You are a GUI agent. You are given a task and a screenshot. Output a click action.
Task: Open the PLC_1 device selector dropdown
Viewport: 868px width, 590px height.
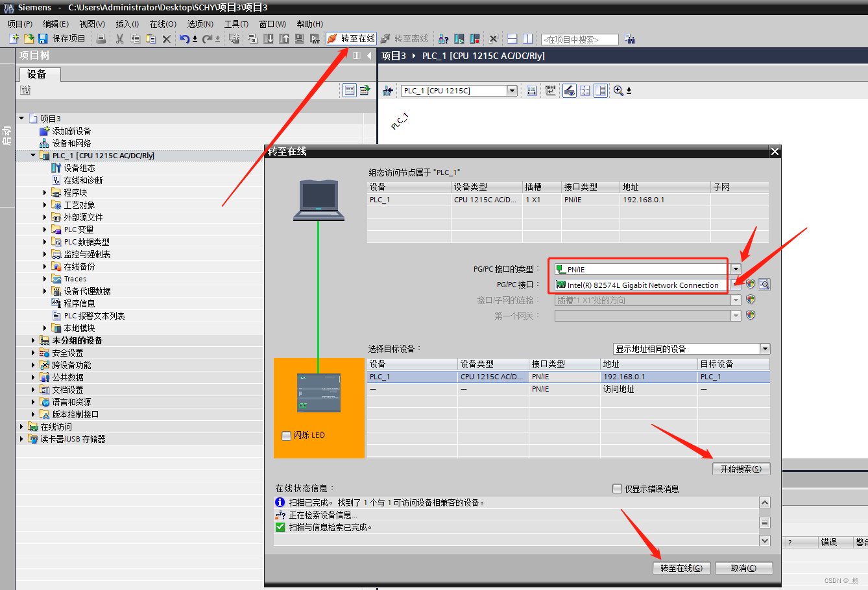pyautogui.click(x=512, y=91)
